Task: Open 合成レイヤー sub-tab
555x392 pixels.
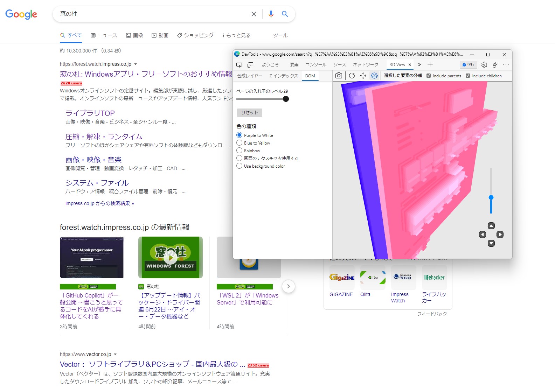Action: (x=250, y=76)
